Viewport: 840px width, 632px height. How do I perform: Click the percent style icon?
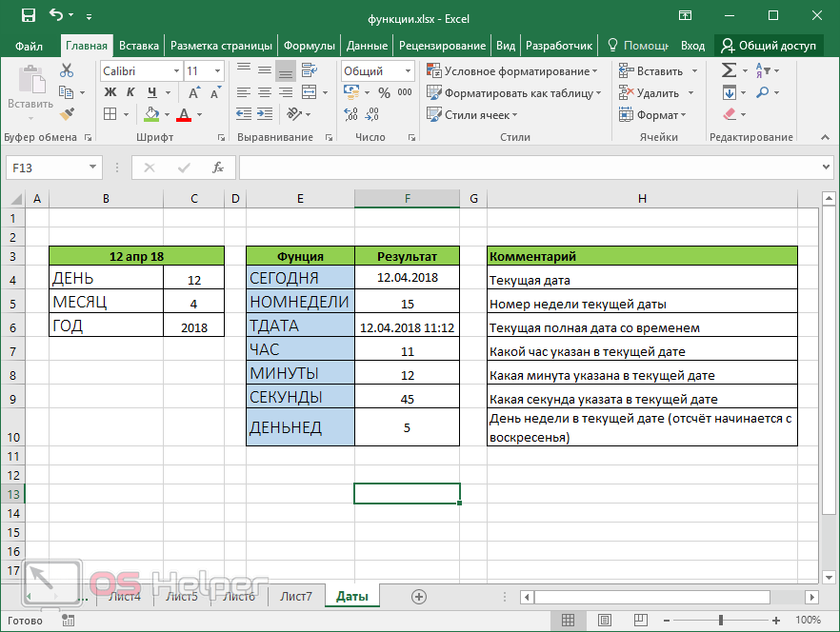(384, 93)
